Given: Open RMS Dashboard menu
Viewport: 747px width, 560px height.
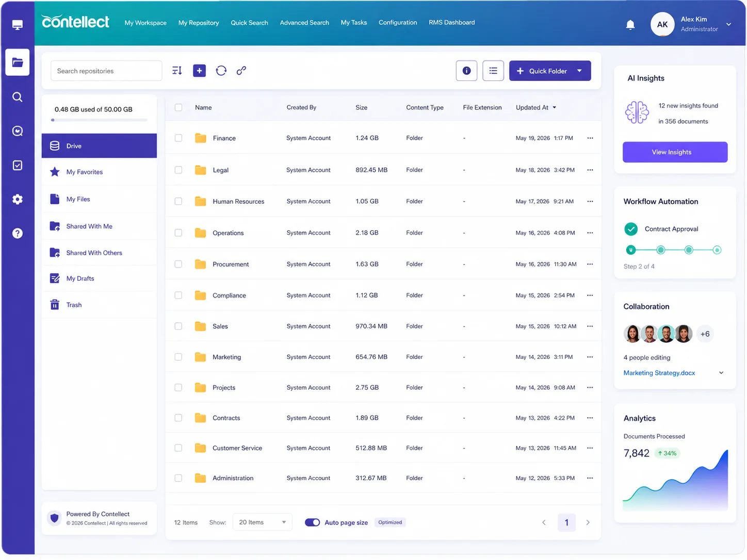Looking at the screenshot, I should (x=452, y=23).
